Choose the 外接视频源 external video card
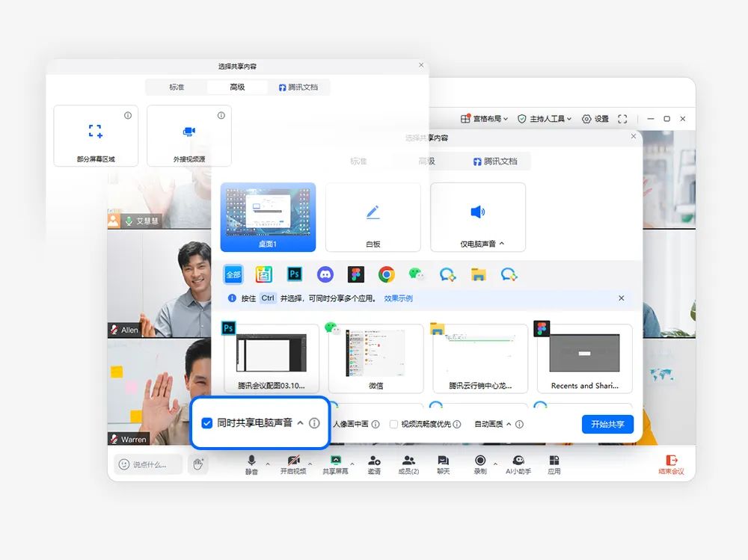Screen dimensions: 748x560 189,136
